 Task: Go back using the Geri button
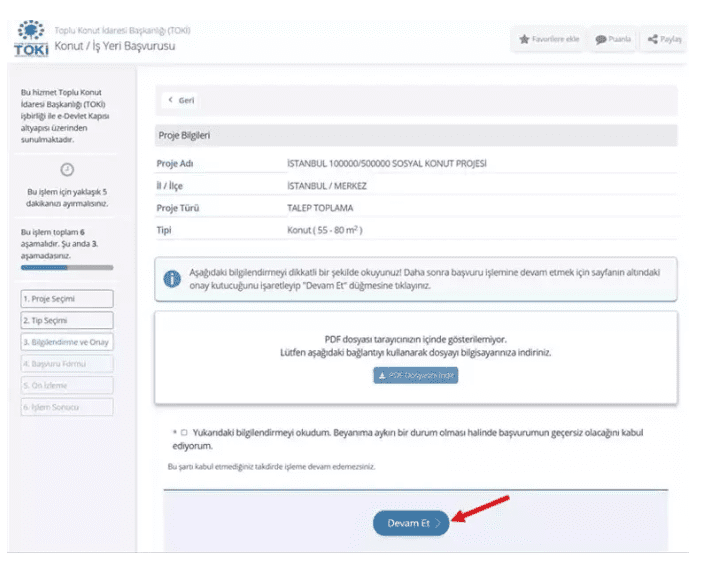[x=181, y=100]
